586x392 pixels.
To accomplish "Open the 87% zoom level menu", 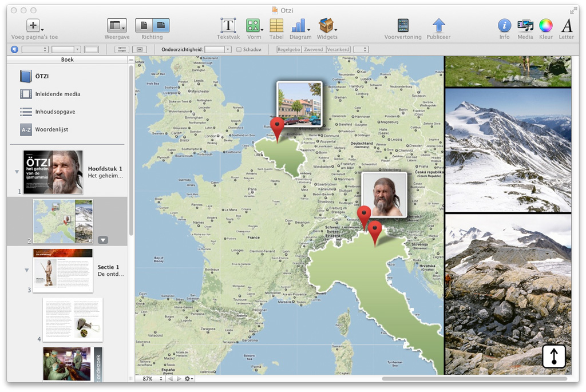I will click(x=151, y=379).
